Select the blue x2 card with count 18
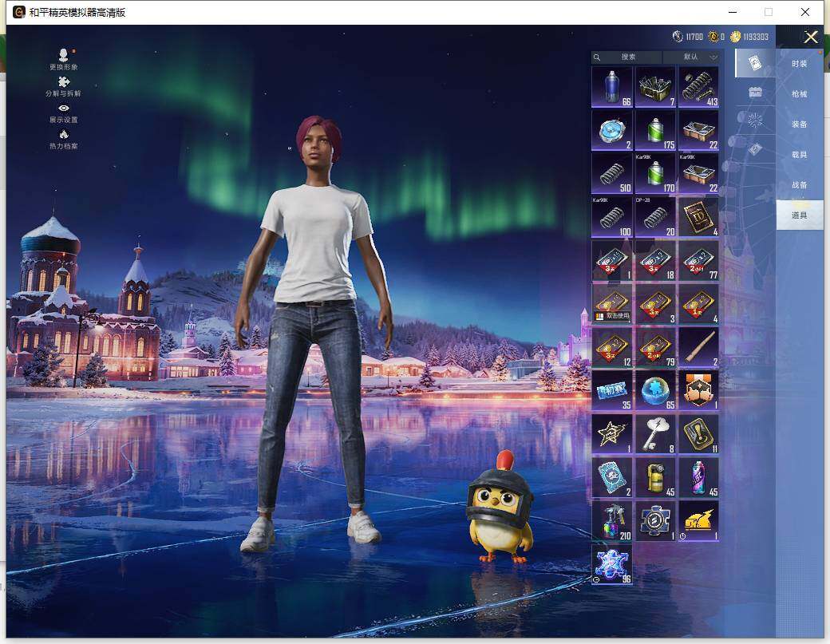Viewport: 830px width, 644px height. (655, 260)
